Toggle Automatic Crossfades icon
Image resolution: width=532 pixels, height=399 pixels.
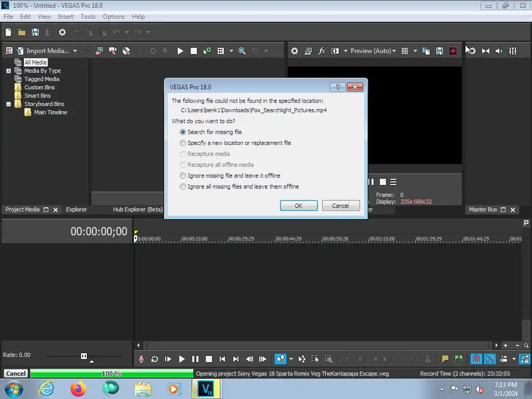coord(489,359)
